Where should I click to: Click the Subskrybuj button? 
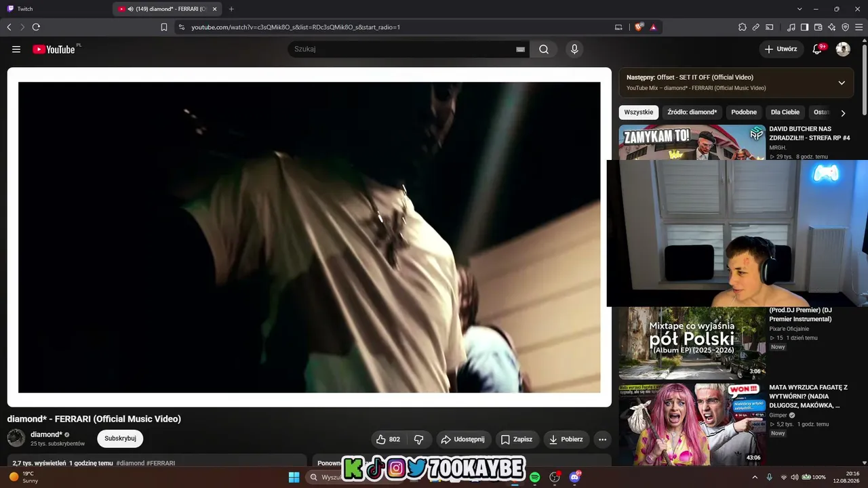pyautogui.click(x=120, y=439)
